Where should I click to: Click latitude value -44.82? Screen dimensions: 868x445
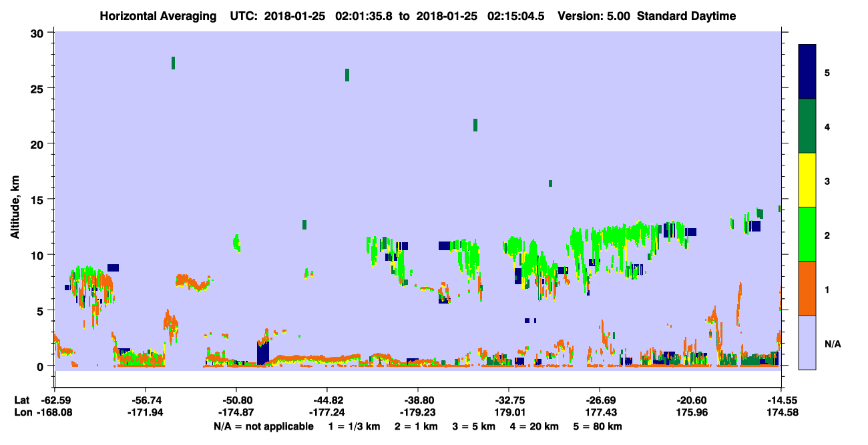point(327,400)
